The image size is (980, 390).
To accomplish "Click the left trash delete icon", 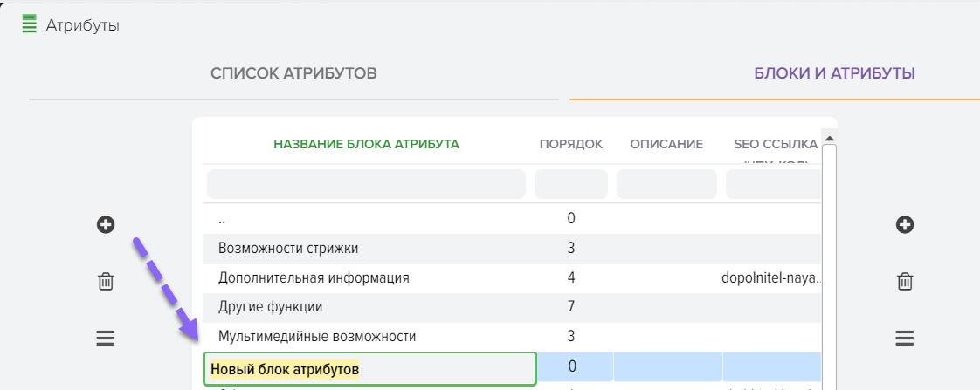I will pos(106,281).
